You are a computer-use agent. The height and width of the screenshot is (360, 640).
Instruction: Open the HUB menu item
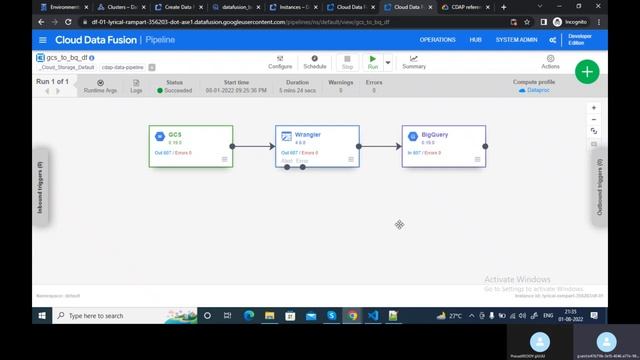coord(476,40)
